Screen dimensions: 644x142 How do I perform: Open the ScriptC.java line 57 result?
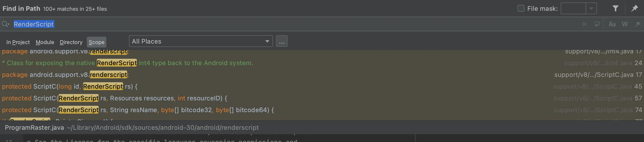coord(322,98)
